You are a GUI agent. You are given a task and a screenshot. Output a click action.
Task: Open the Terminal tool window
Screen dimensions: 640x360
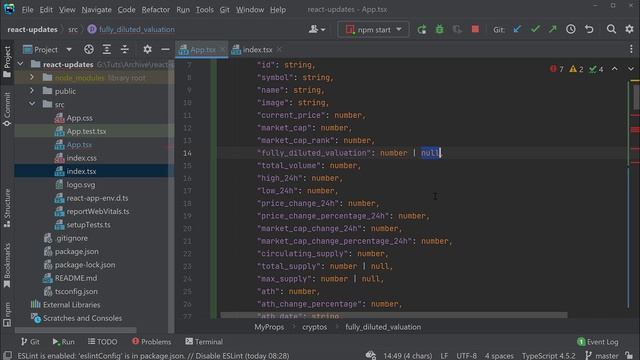204,342
